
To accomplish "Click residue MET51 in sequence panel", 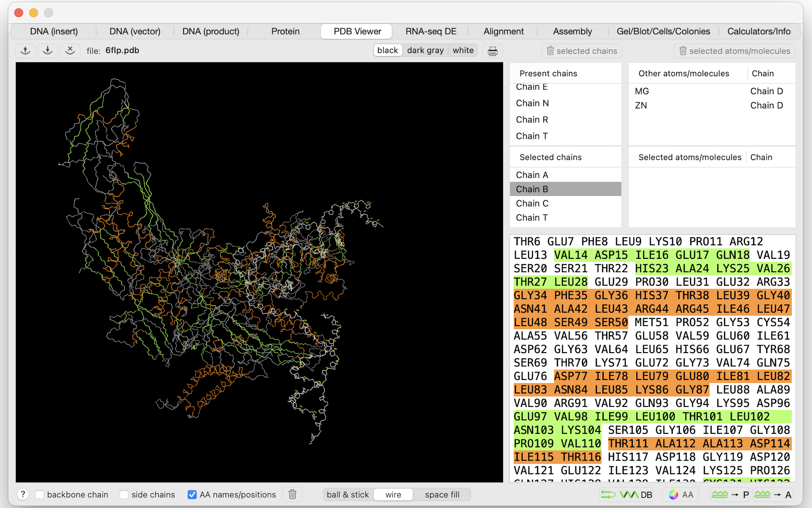I will click(x=652, y=322).
